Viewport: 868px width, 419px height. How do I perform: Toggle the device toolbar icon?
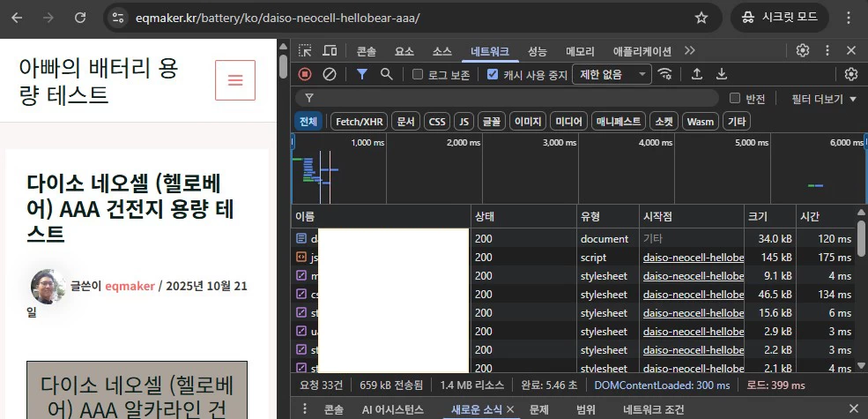coord(330,51)
